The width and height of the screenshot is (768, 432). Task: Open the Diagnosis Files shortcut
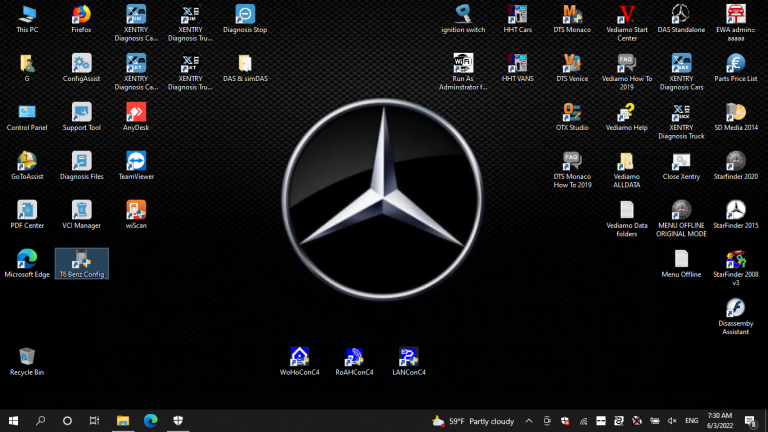(x=81, y=166)
